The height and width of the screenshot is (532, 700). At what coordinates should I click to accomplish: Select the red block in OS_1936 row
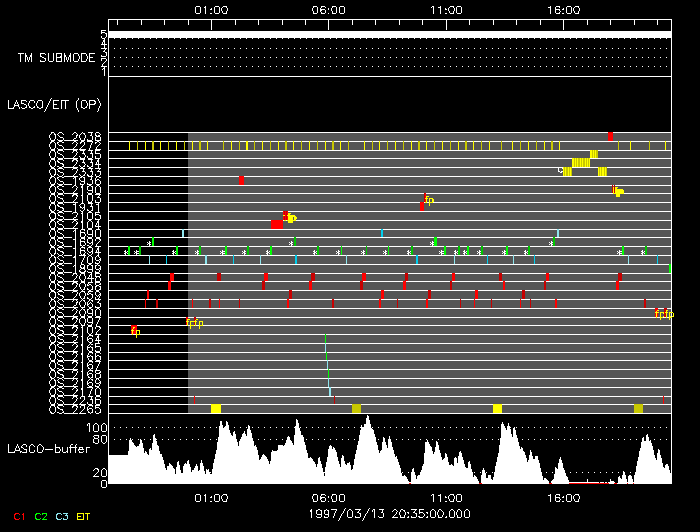point(242,180)
